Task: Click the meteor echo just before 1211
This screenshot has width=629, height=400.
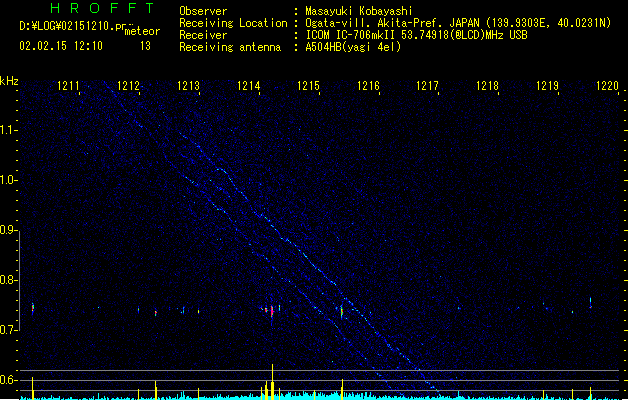Action: pyautogui.click(x=33, y=308)
